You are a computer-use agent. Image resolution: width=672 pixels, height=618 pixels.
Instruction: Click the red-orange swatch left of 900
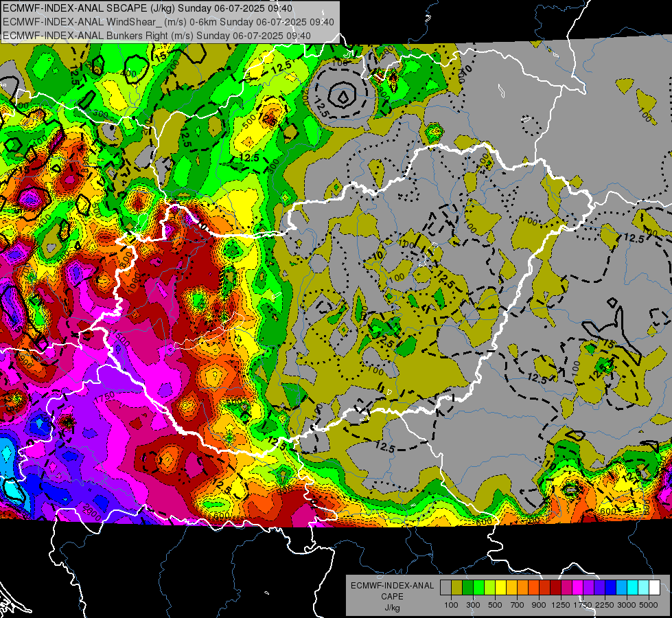pyautogui.click(x=533, y=587)
